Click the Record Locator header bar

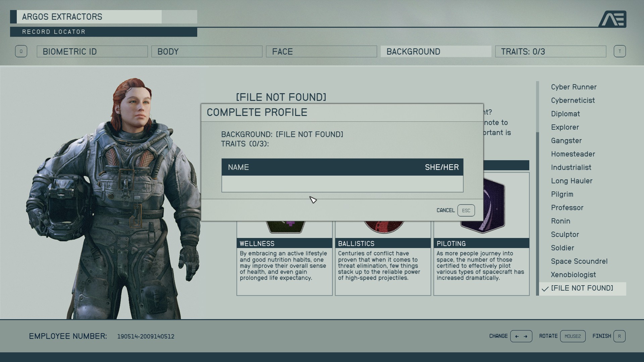pyautogui.click(x=104, y=32)
